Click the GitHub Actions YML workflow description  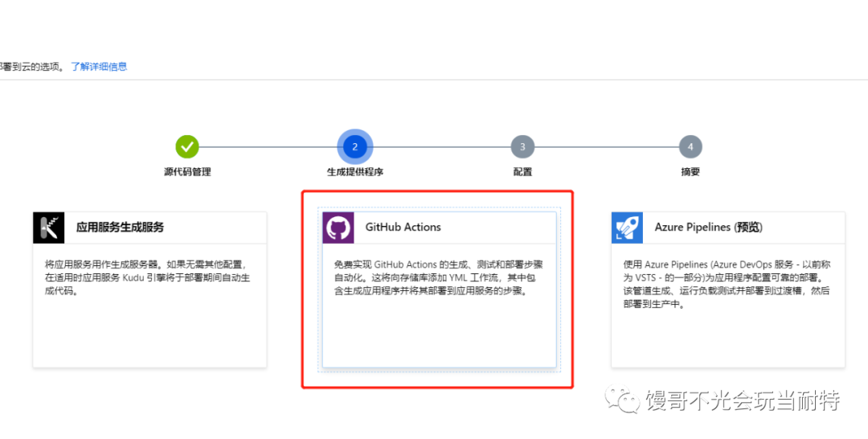(x=439, y=278)
